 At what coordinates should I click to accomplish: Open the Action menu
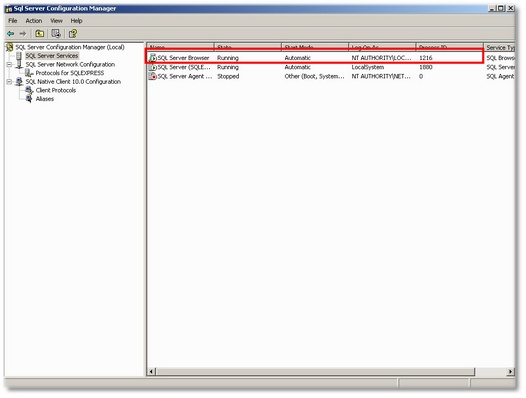(34, 21)
